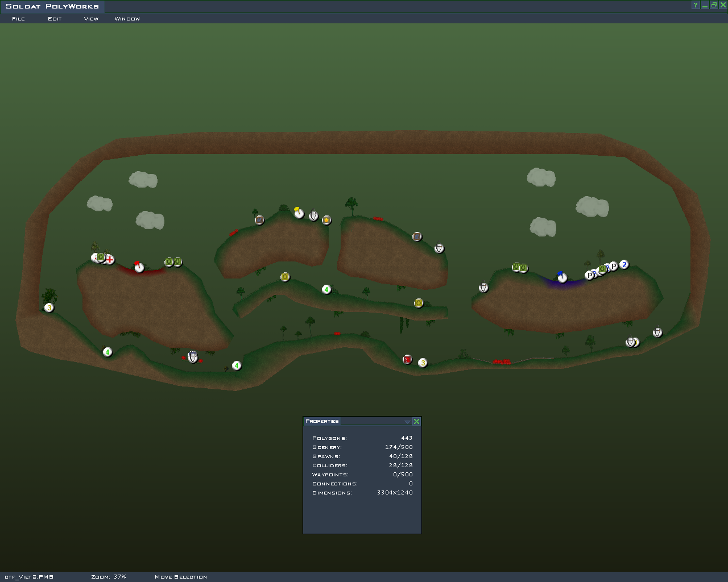Select the blue team number 2 spawn

tap(624, 264)
